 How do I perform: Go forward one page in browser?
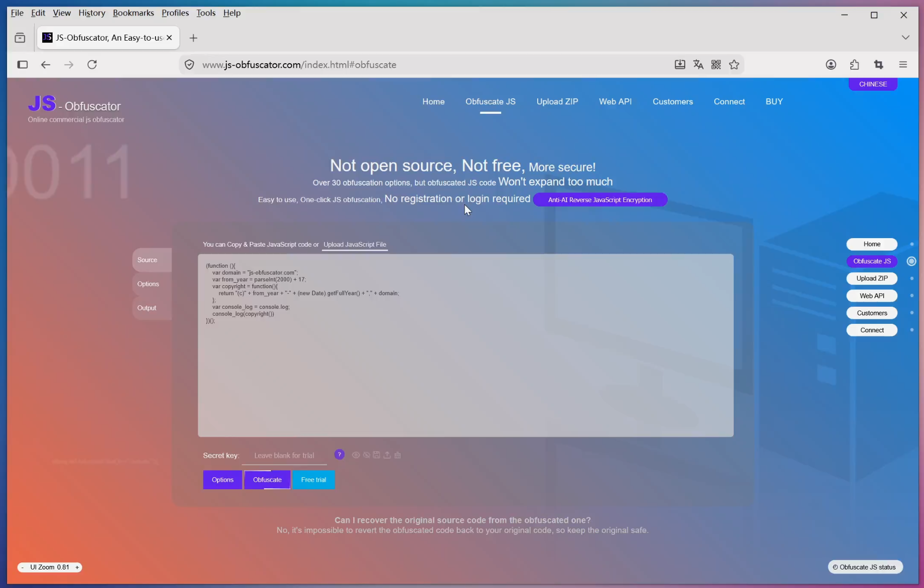click(69, 65)
